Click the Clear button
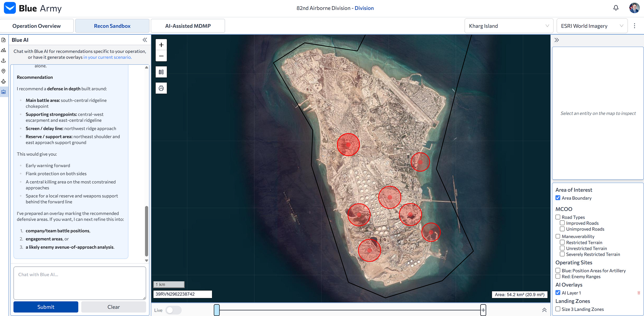Image resolution: width=644 pixels, height=316 pixels. [114, 307]
